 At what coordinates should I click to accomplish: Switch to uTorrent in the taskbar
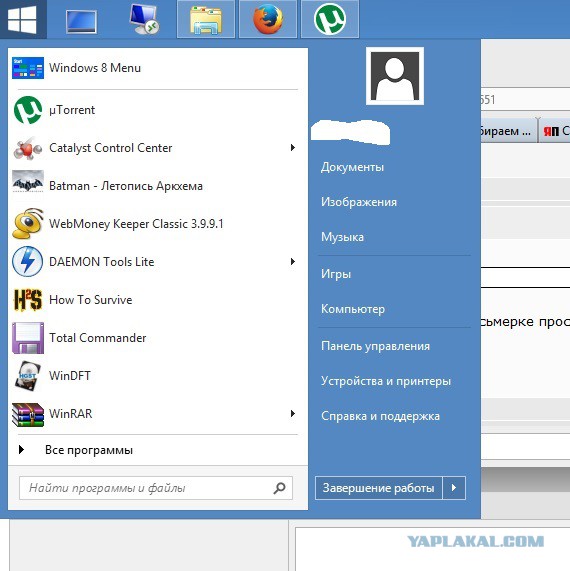[x=330, y=19]
